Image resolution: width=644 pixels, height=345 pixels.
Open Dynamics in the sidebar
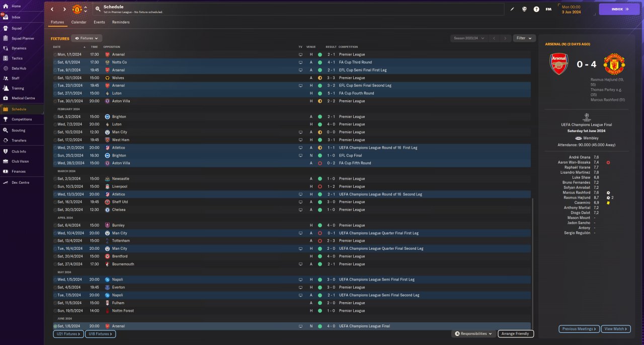(x=19, y=48)
